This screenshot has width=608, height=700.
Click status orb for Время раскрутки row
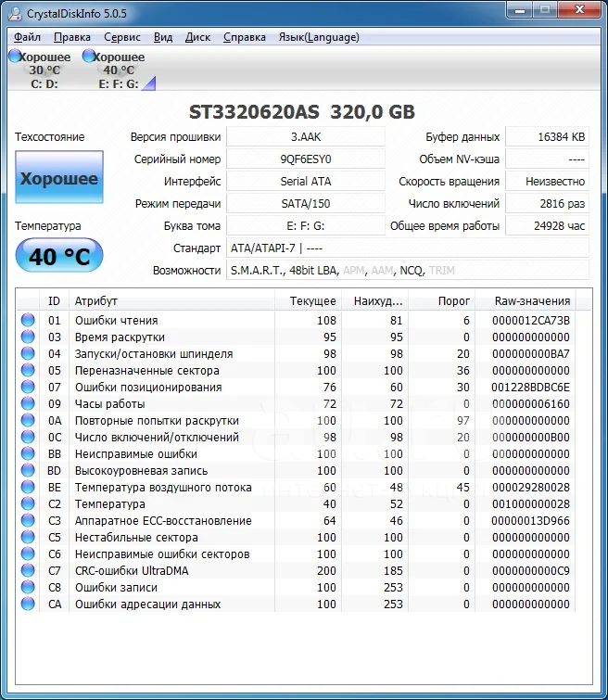click(x=28, y=337)
